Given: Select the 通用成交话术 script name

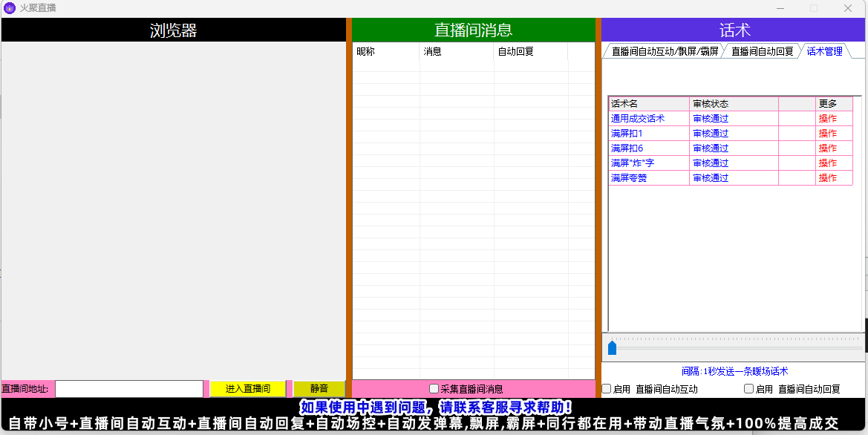Looking at the screenshot, I should [637, 119].
